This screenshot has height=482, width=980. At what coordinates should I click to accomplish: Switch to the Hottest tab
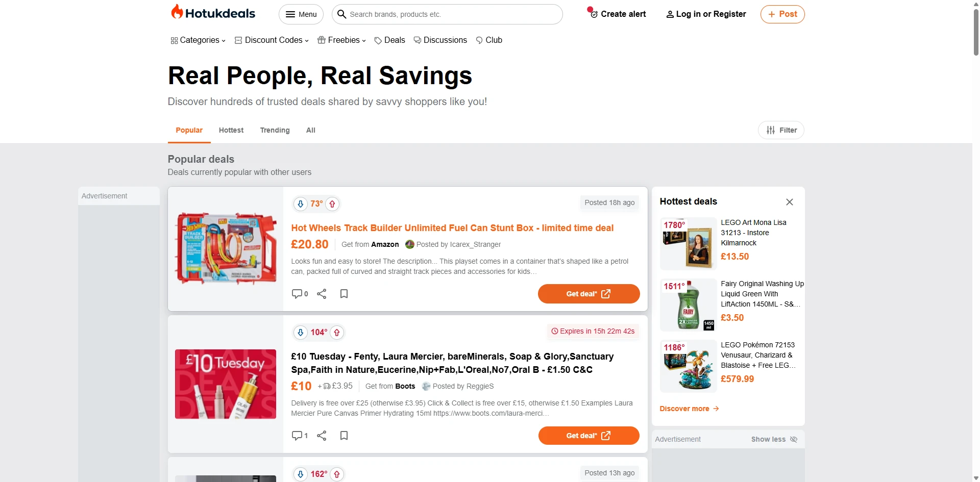231,130
